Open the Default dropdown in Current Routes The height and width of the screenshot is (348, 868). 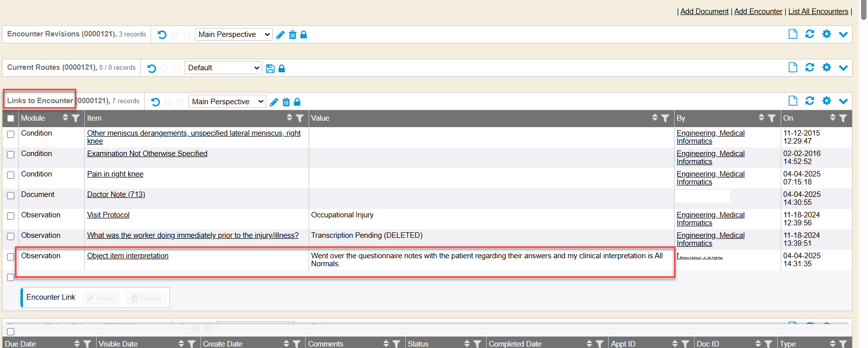point(223,68)
